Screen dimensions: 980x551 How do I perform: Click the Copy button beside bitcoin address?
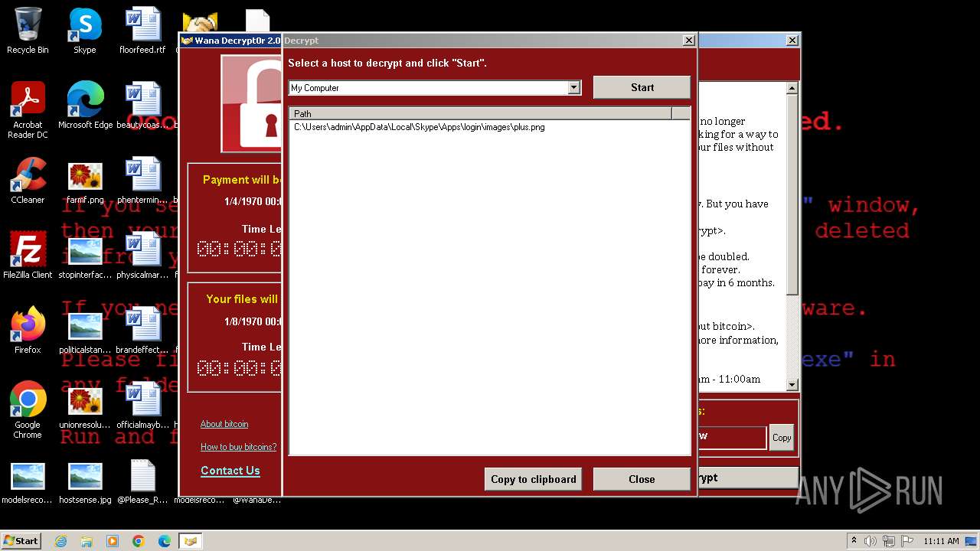tap(782, 438)
